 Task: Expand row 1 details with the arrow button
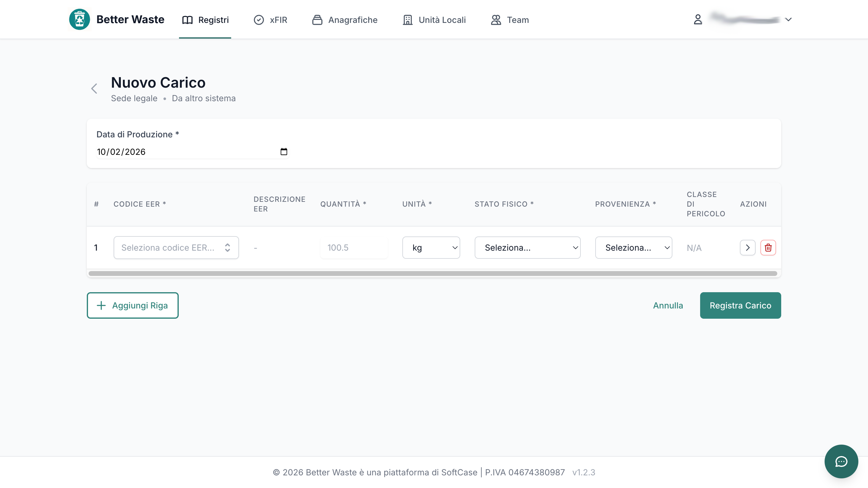(747, 248)
